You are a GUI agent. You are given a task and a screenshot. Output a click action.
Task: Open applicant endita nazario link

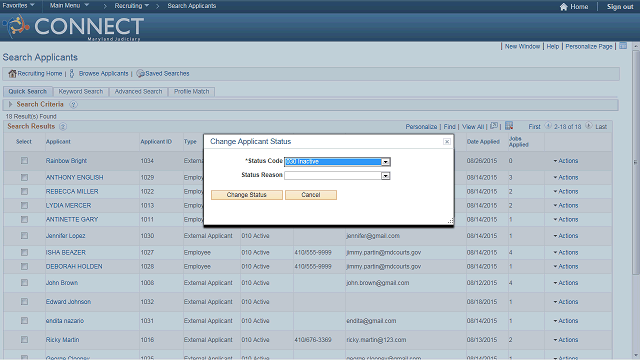[x=64, y=321]
